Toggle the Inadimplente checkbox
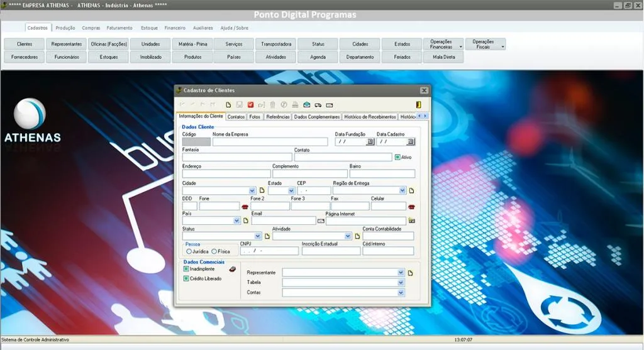 tap(186, 269)
